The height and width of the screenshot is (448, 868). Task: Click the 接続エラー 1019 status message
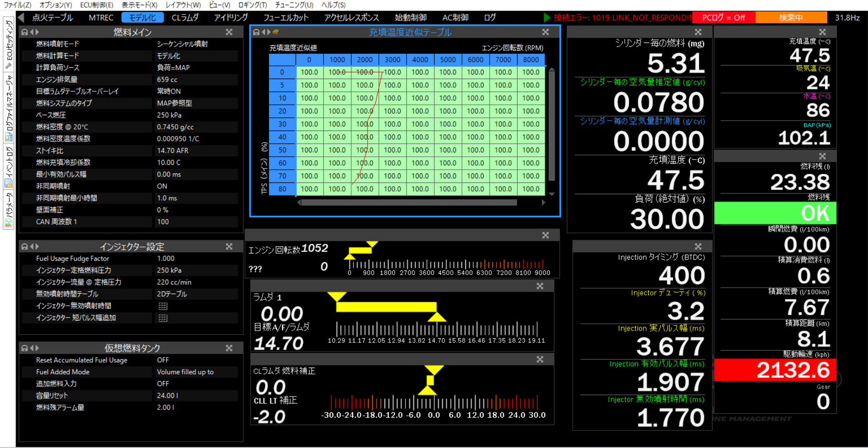point(623,18)
